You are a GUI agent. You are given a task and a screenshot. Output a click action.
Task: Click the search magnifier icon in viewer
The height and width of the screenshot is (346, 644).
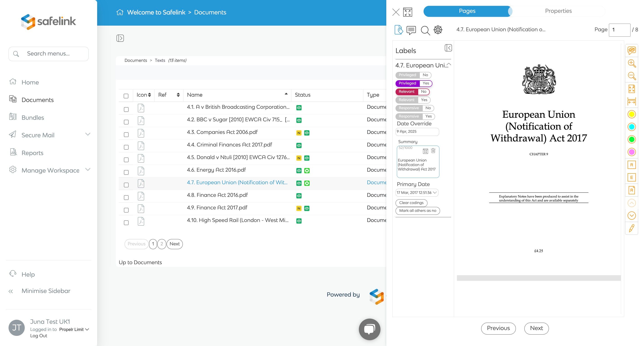coord(425,31)
